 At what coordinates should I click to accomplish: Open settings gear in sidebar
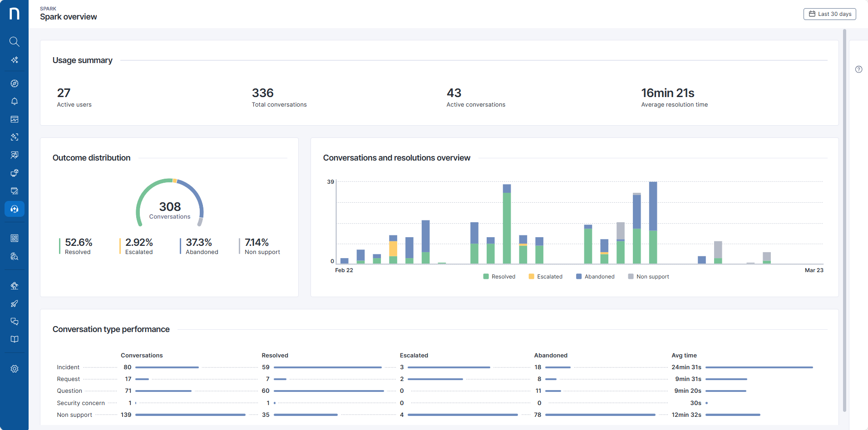[x=15, y=369]
